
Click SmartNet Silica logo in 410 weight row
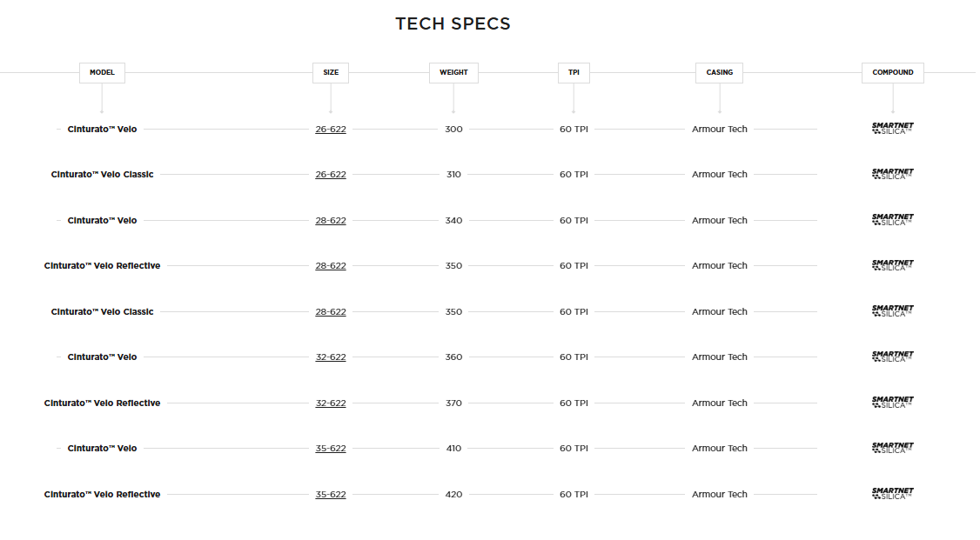892,449
